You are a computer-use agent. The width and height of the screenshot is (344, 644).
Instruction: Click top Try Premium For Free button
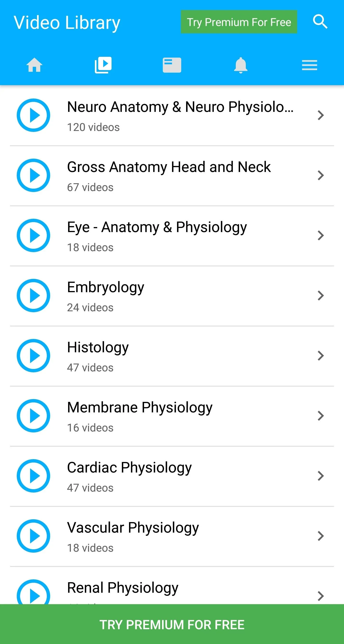pyautogui.click(x=239, y=22)
